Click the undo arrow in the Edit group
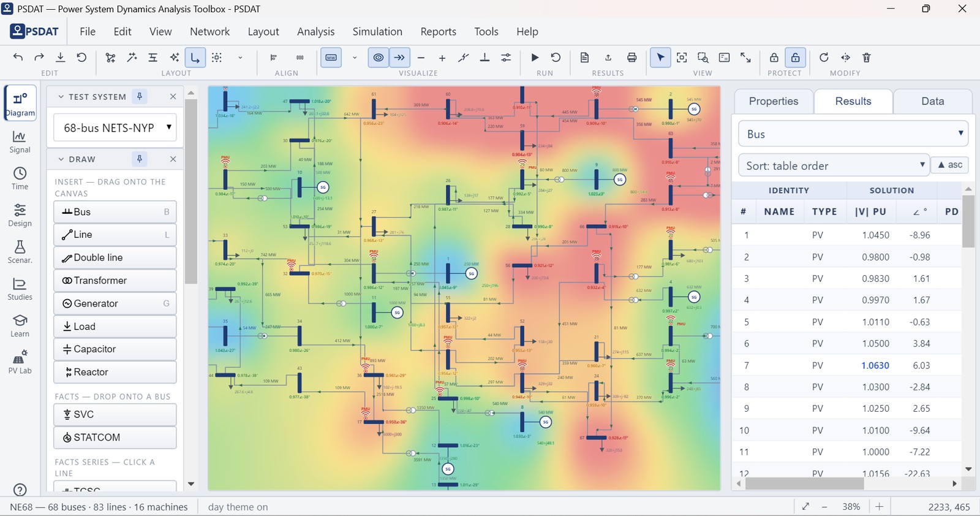980x516 pixels. (18, 58)
